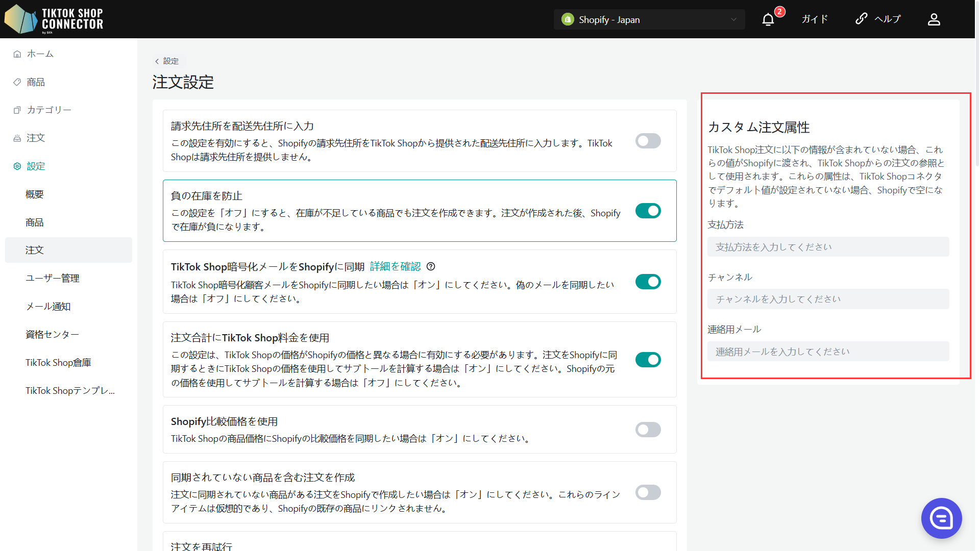Viewport: 980px width, 551px height.
Task: Click the TikTok Shop Connector logo
Action: 54,19
